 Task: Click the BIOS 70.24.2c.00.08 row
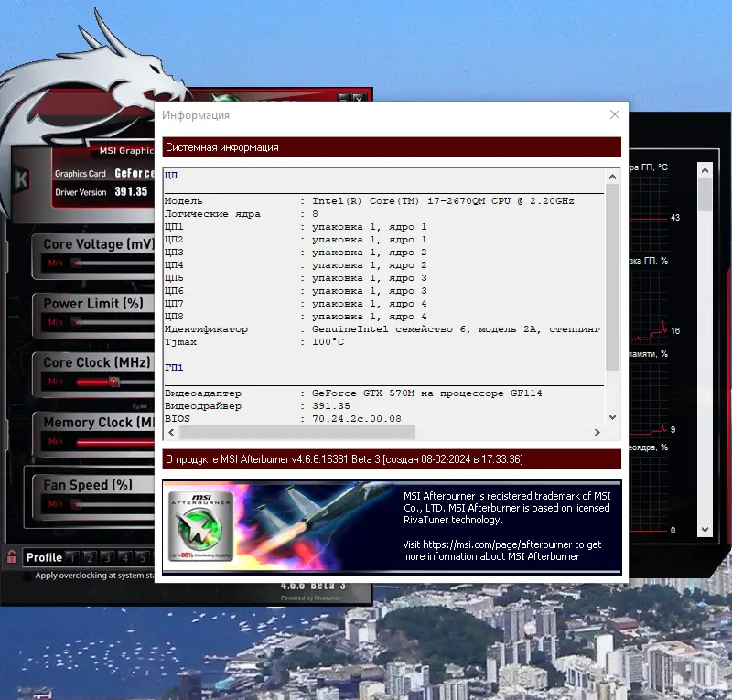click(383, 418)
